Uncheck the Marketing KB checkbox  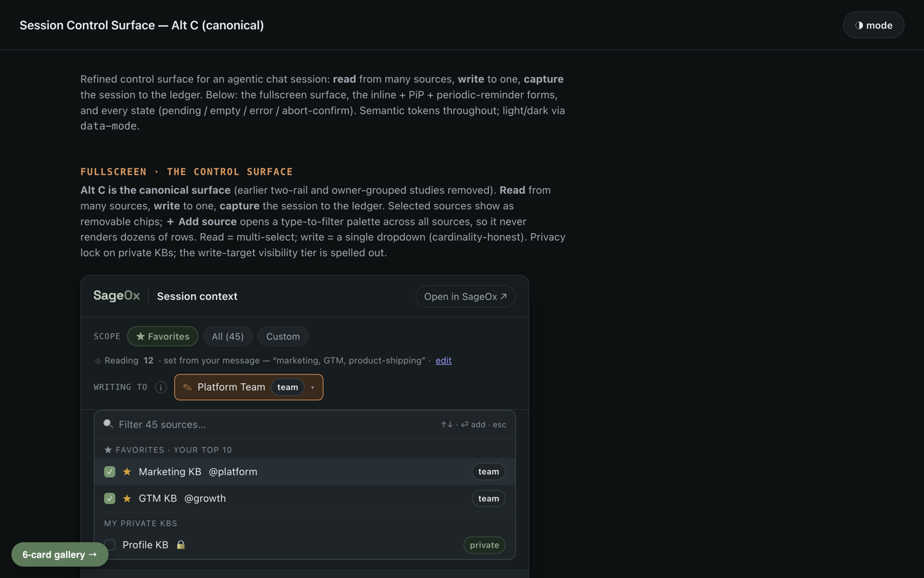click(x=110, y=471)
